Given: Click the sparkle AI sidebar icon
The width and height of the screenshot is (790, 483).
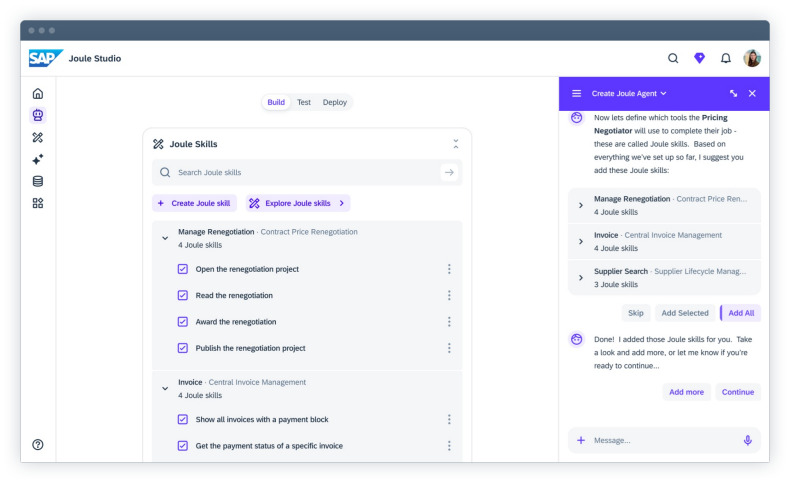Looking at the screenshot, I should pos(38,159).
